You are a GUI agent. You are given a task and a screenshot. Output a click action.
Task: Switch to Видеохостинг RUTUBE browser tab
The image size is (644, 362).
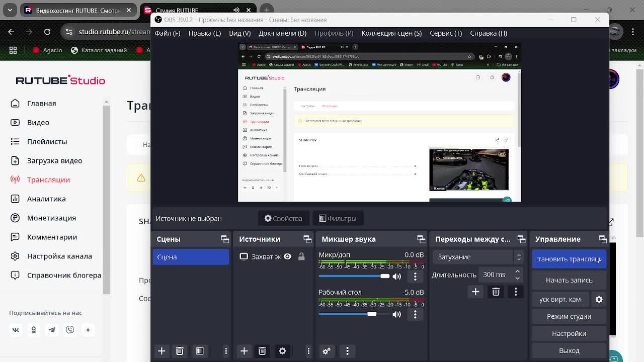tap(78, 10)
